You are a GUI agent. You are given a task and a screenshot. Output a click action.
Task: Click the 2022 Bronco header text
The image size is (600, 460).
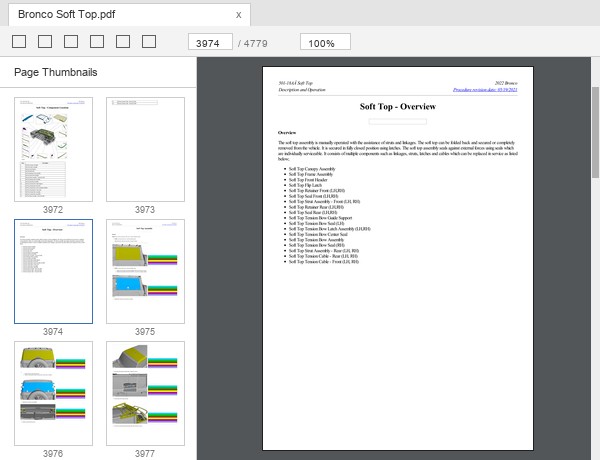tap(506, 83)
